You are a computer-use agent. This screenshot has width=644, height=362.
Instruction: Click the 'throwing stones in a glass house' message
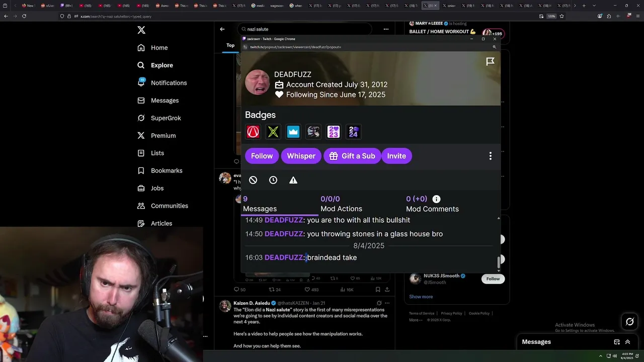click(375, 234)
